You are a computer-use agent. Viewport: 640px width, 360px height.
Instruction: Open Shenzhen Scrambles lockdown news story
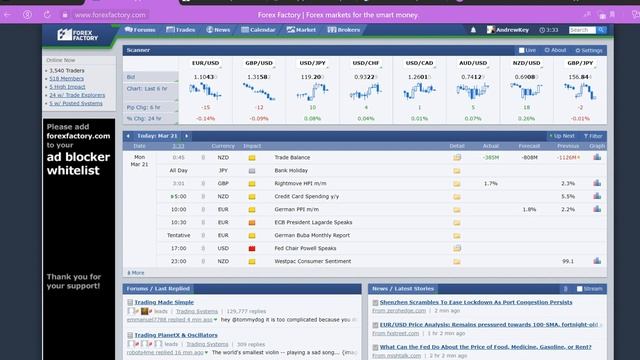click(x=476, y=302)
